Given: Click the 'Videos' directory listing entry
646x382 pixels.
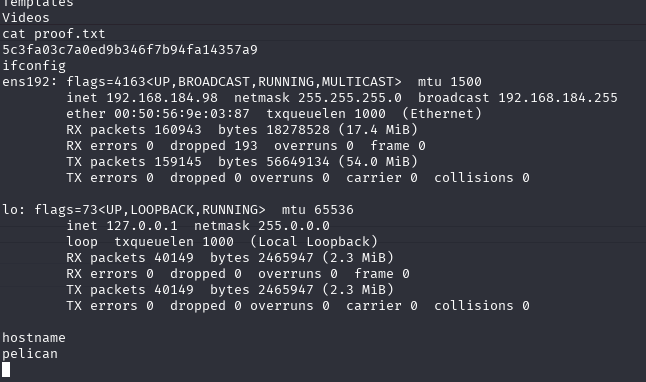Looking at the screenshot, I should pos(26,18).
